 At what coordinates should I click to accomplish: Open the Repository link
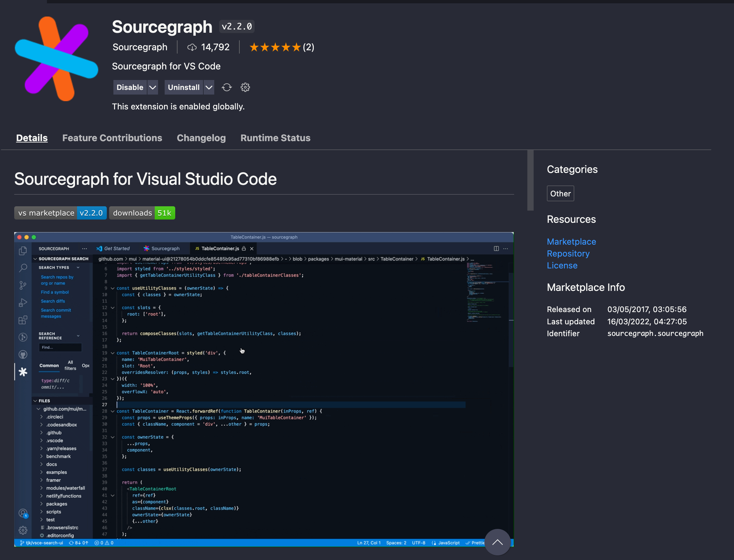568,254
